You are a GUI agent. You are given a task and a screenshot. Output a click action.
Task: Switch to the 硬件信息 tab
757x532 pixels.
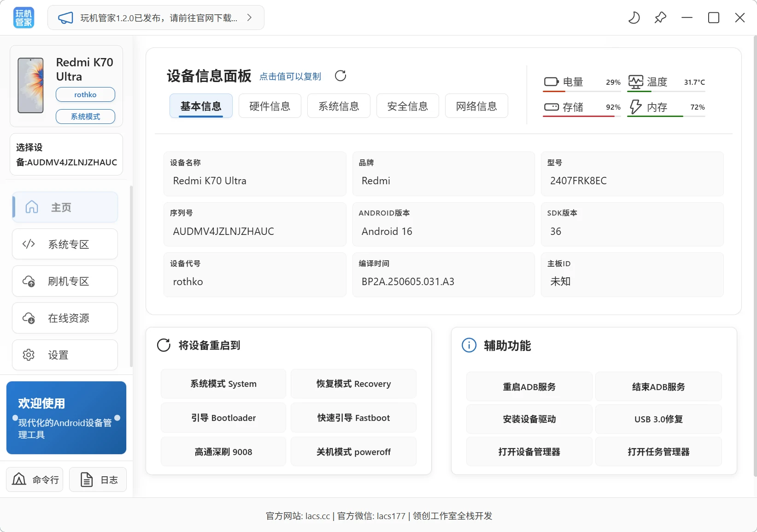point(270,105)
